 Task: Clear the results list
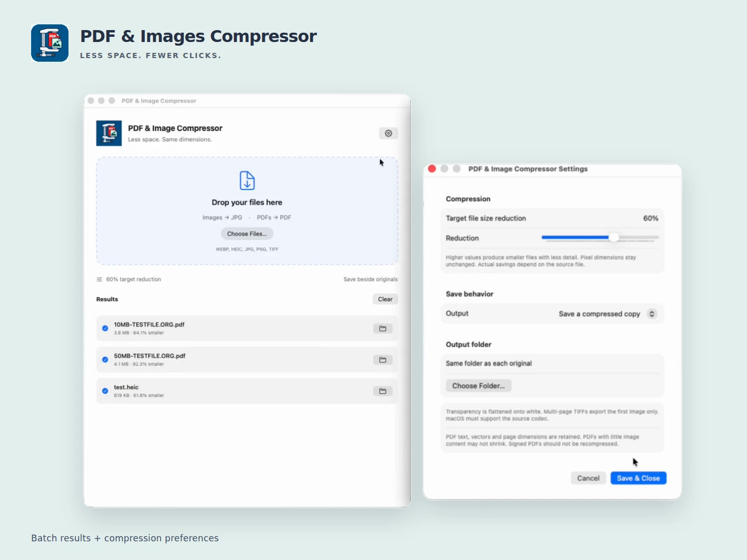(385, 299)
